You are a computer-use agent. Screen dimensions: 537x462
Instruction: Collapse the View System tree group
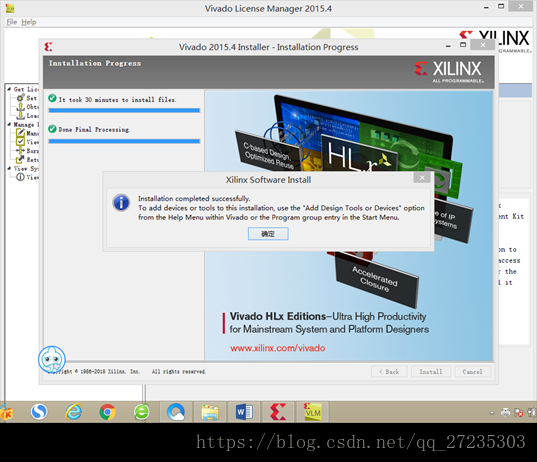pyautogui.click(x=9, y=168)
